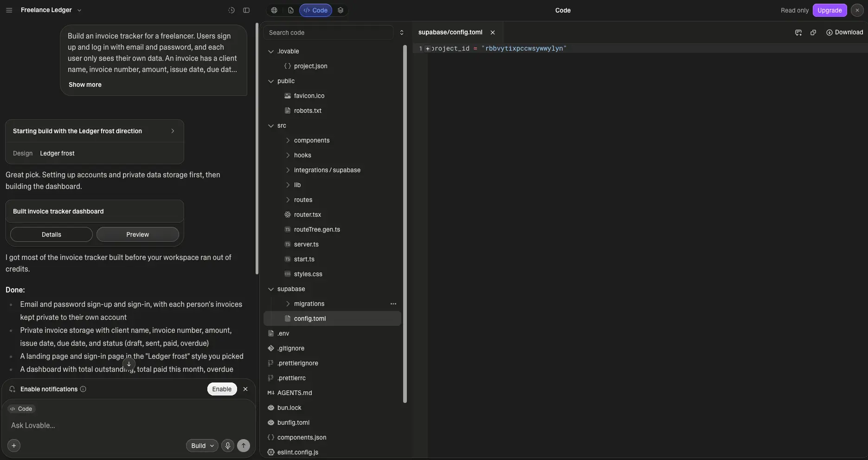The width and height of the screenshot is (868, 460).
Task: Expand the components folder
Action: point(332,140)
